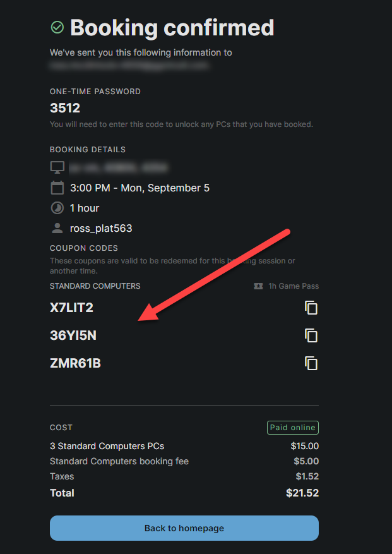The image size is (392, 554).
Task: Click the 3:00 PM Mon, September 5 date
Action: (140, 188)
